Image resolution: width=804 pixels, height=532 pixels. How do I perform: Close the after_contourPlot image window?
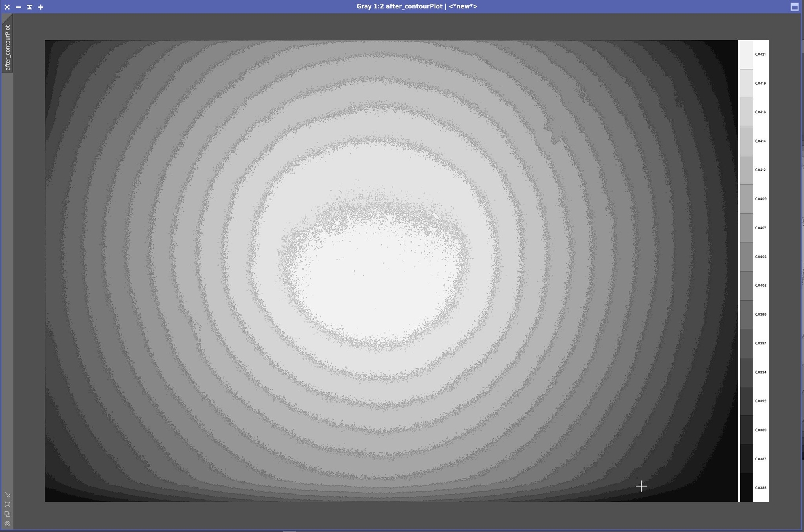[7, 7]
